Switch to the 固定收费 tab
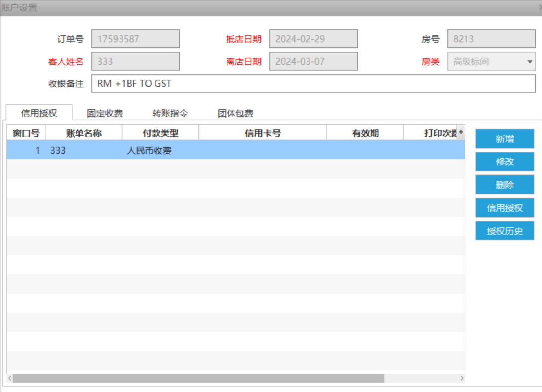Viewport: 542px width, 392px height. coord(105,113)
